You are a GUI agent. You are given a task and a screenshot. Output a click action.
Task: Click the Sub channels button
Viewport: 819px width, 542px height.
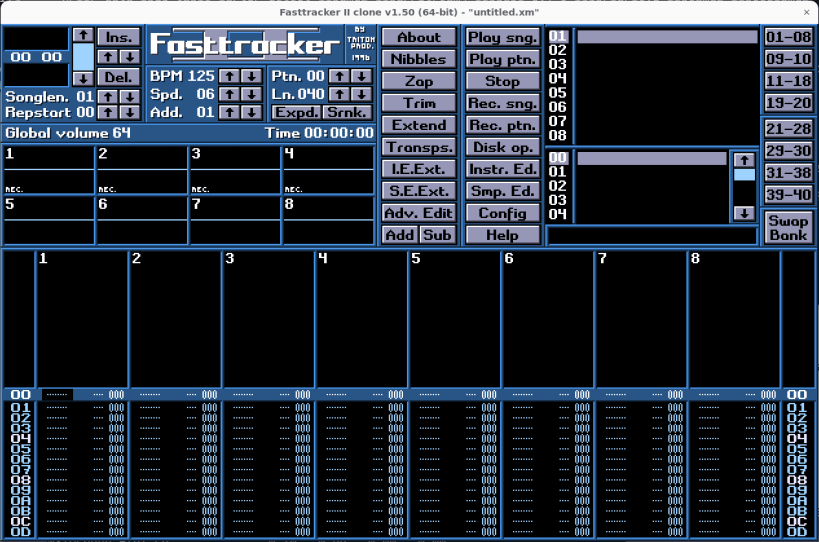437,235
